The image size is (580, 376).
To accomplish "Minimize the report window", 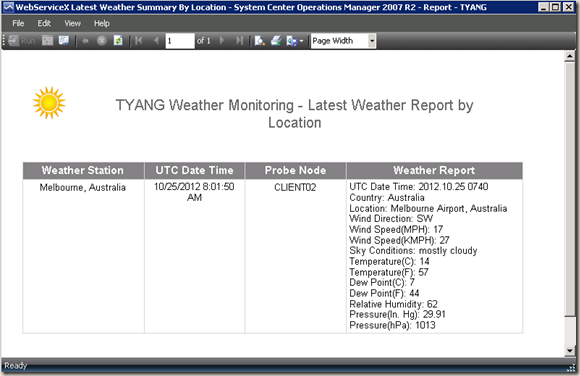I will (543, 7).
